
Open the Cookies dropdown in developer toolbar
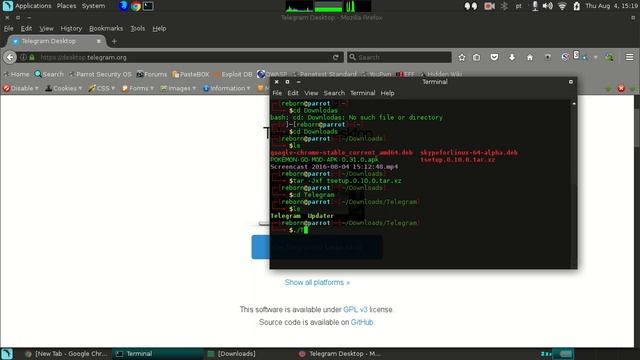pyautogui.click(x=64, y=88)
